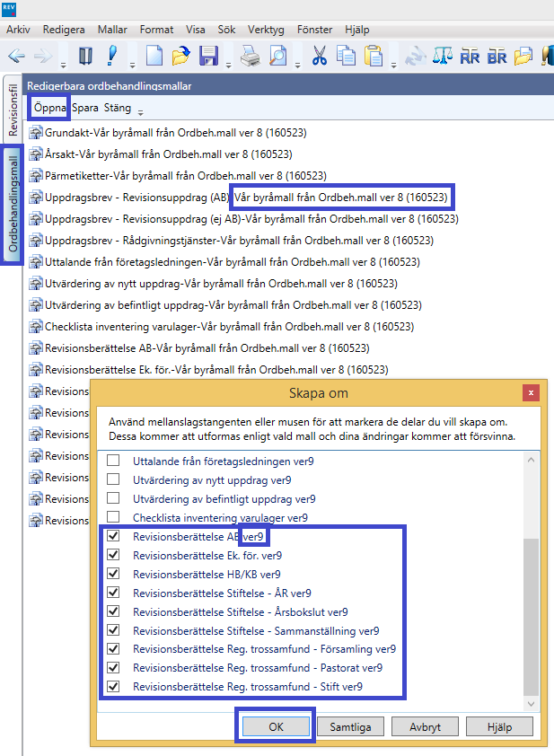Check Checklista inventering varulager ver9 box
The width and height of the screenshot is (554, 756).
pyautogui.click(x=113, y=517)
